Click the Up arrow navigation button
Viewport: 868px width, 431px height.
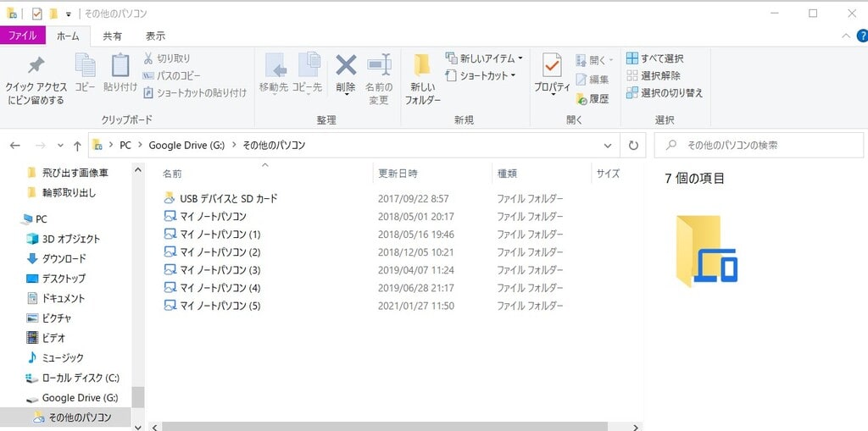77,146
